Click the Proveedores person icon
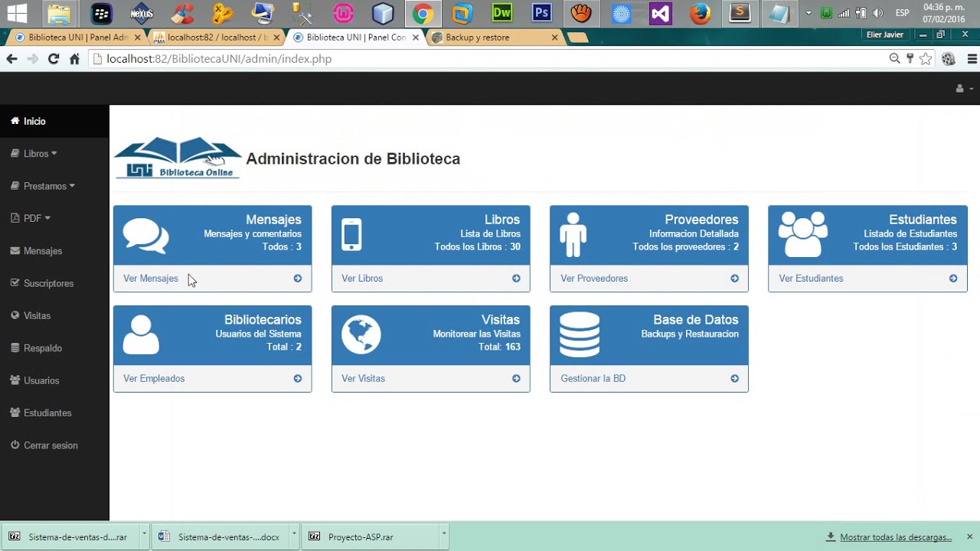 point(573,235)
